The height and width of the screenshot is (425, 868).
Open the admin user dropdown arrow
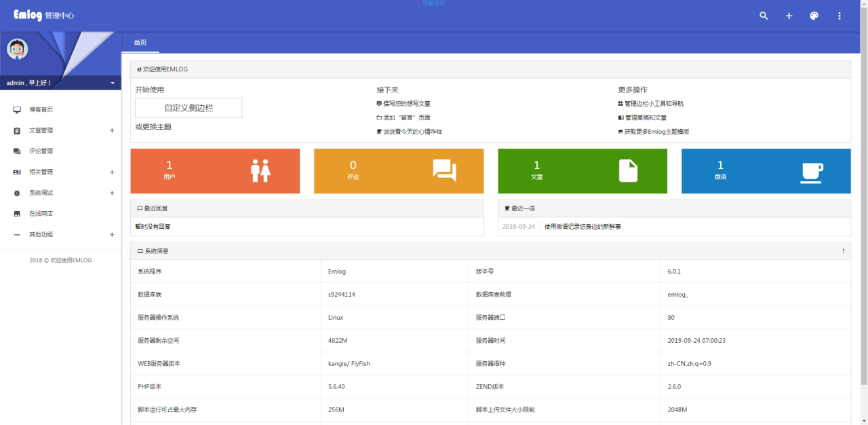point(112,83)
